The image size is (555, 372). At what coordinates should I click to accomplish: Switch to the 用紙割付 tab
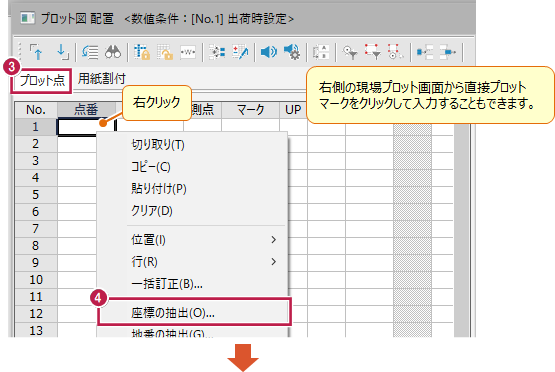[x=102, y=79]
